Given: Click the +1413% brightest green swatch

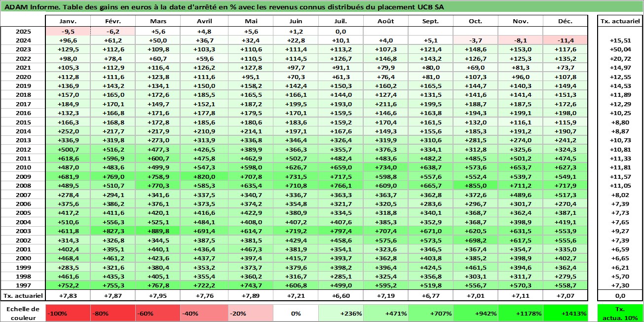Looking at the screenshot, I should (x=566, y=313).
